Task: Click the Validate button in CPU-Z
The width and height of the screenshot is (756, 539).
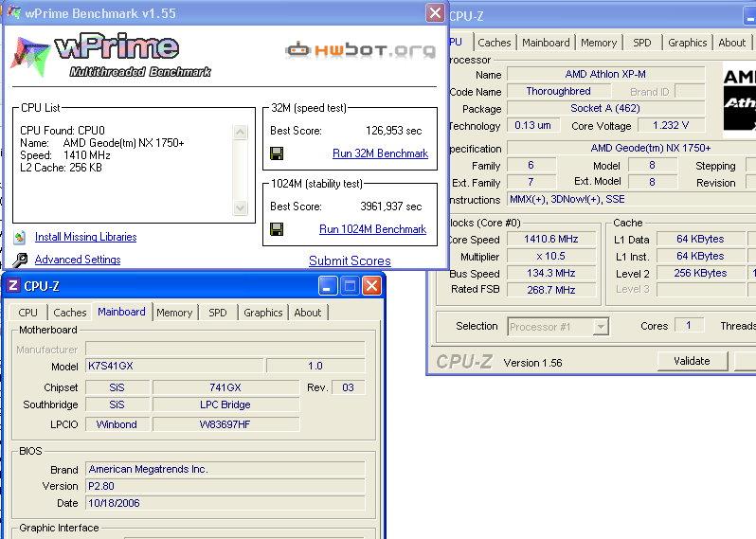Action: click(x=692, y=361)
